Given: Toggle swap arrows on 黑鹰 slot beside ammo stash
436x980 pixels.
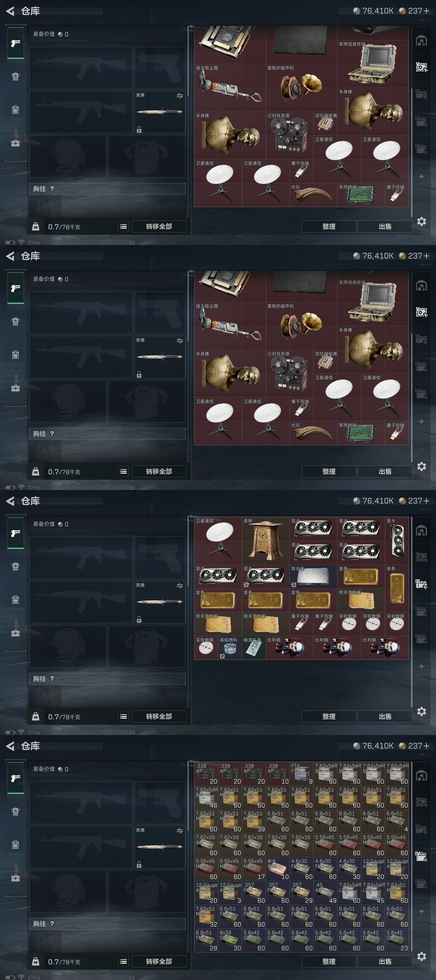Looking at the screenshot, I should 180,830.
